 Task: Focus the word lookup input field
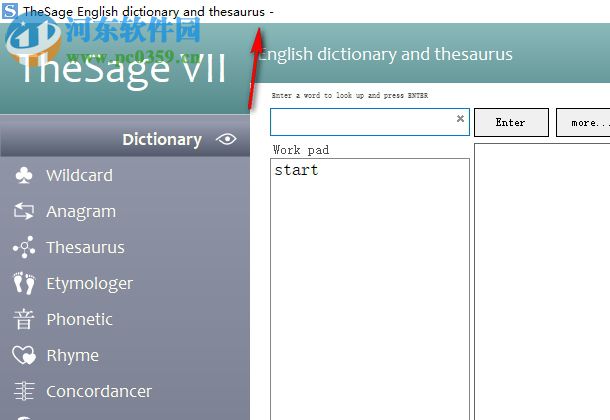[370, 122]
